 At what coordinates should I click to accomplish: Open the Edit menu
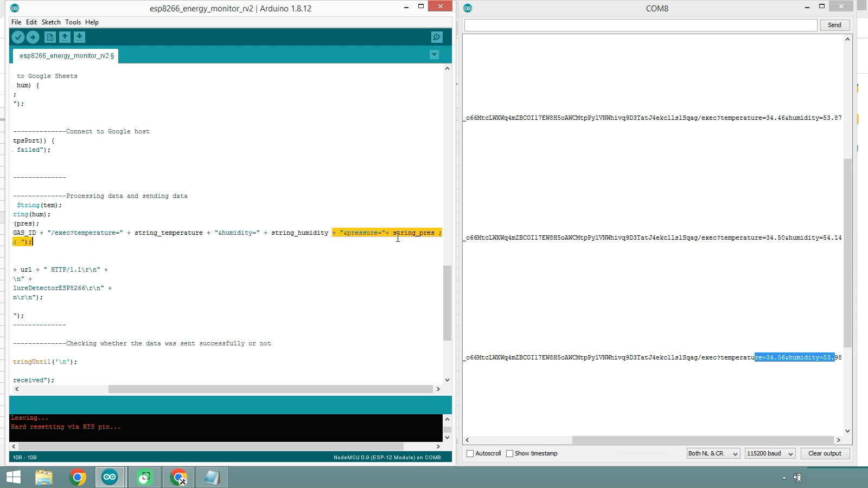(x=31, y=22)
